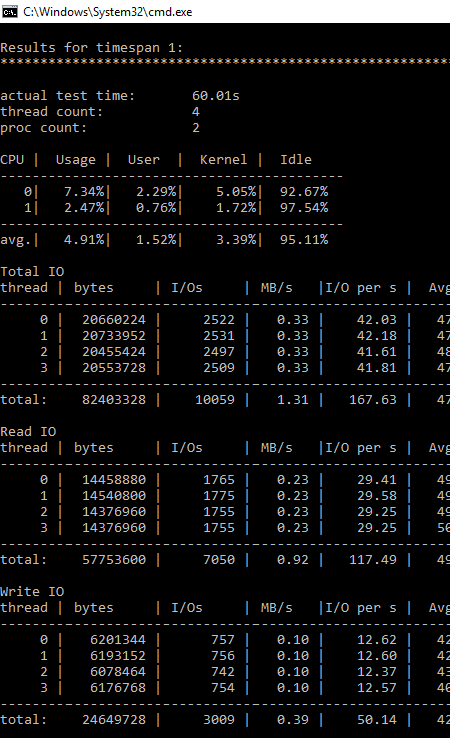This screenshot has height=738, width=450.
Task: Click Read I/O per s 29.58
Action: (377, 496)
